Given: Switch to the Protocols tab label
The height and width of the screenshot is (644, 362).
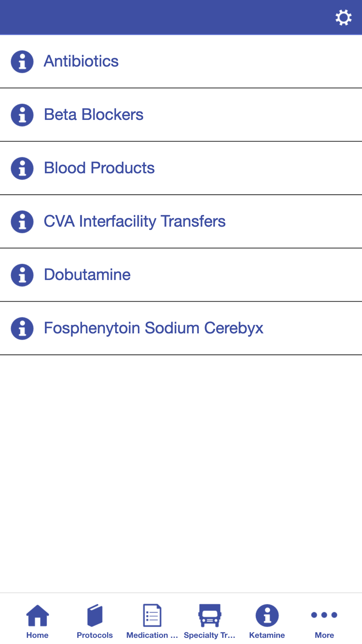Looking at the screenshot, I should [95, 635].
